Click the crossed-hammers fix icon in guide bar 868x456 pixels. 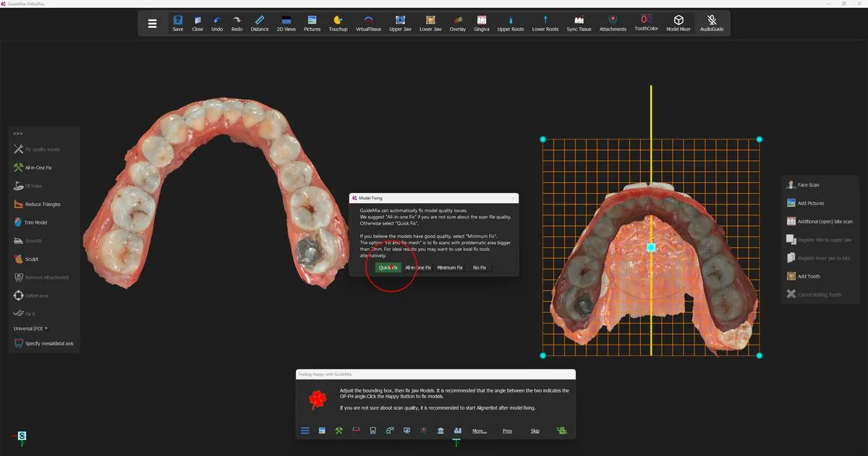point(339,431)
